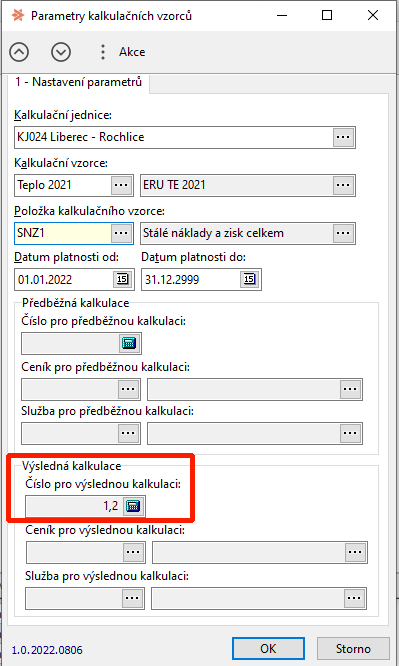This screenshot has width=399, height=666.
Task: Open lookup next to SNZ1 field
Action: coord(122,233)
